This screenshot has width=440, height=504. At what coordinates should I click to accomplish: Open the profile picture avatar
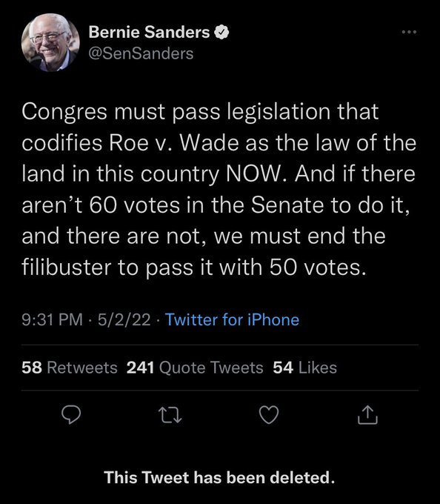[50, 42]
